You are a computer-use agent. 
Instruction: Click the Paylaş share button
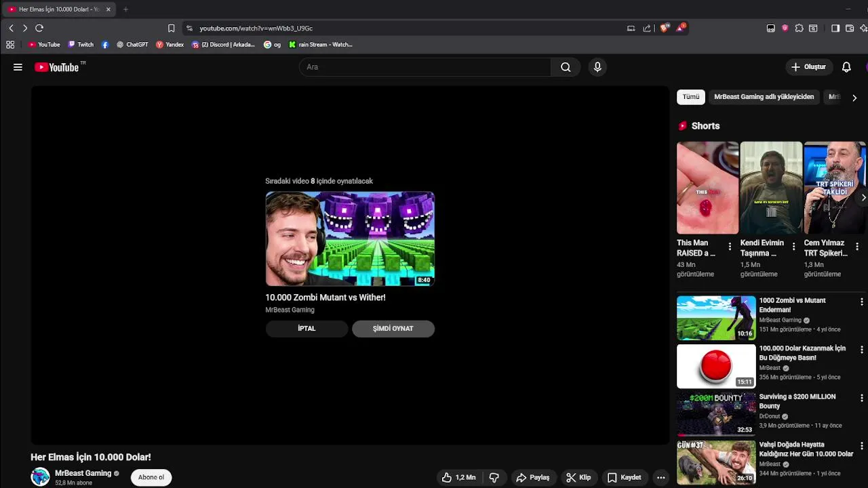click(533, 477)
